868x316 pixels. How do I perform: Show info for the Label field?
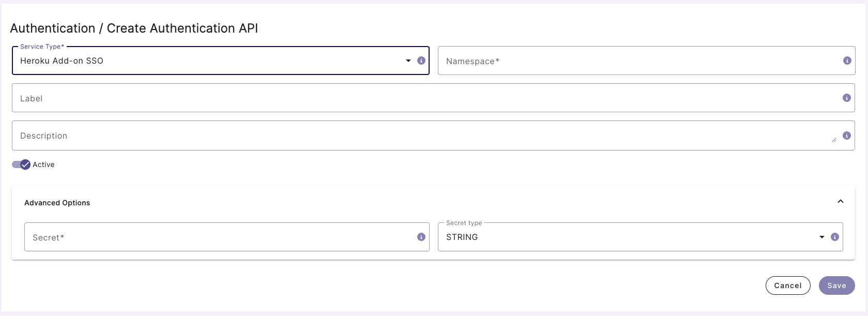846,98
